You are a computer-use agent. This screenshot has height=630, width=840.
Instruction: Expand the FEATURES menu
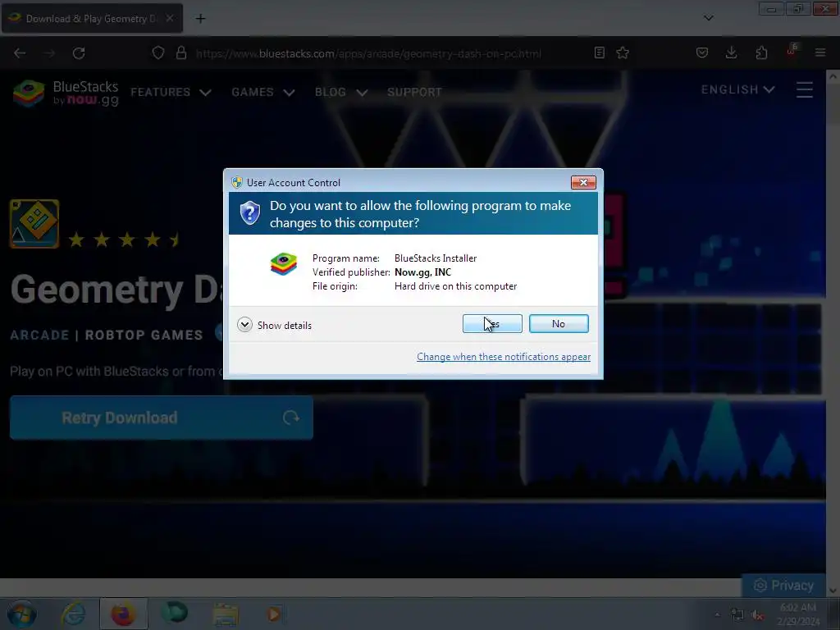[171, 92]
